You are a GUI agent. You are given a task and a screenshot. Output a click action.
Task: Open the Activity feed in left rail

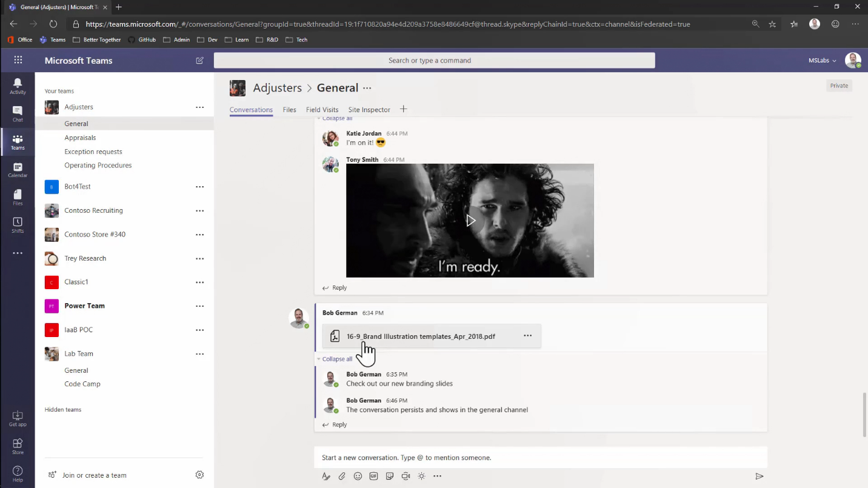click(18, 86)
